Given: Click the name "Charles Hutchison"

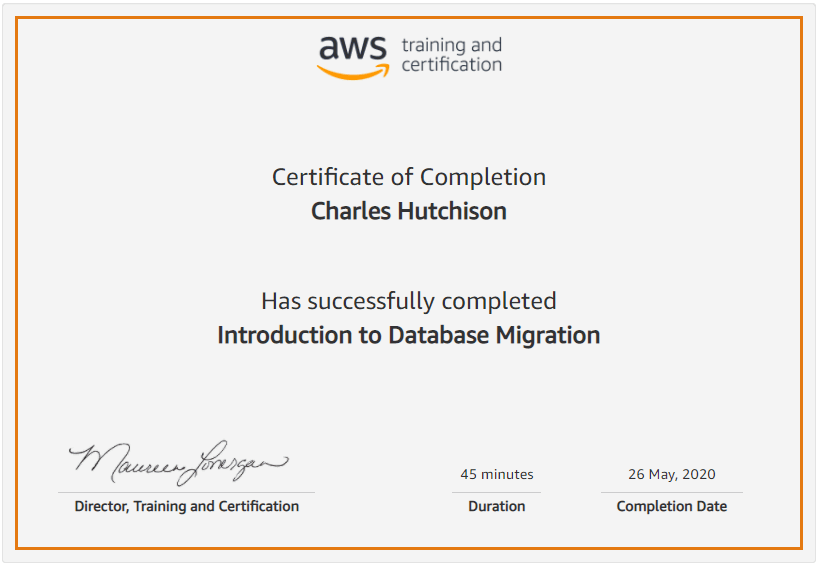Looking at the screenshot, I should point(409,211).
